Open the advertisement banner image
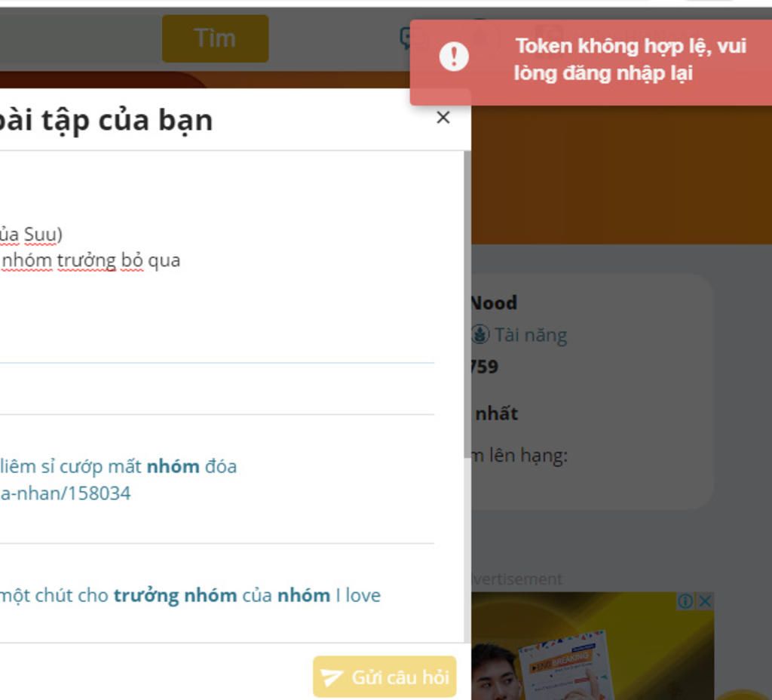The image size is (772, 700). point(593,646)
